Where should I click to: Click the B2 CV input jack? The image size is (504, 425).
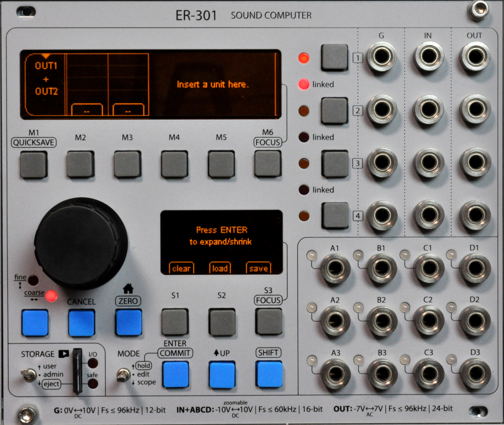382,321
